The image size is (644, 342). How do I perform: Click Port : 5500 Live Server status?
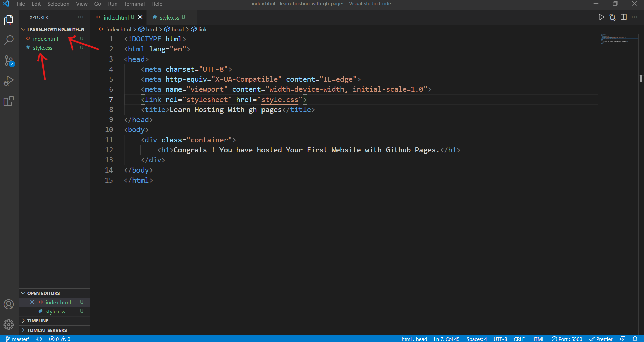pyautogui.click(x=567, y=339)
